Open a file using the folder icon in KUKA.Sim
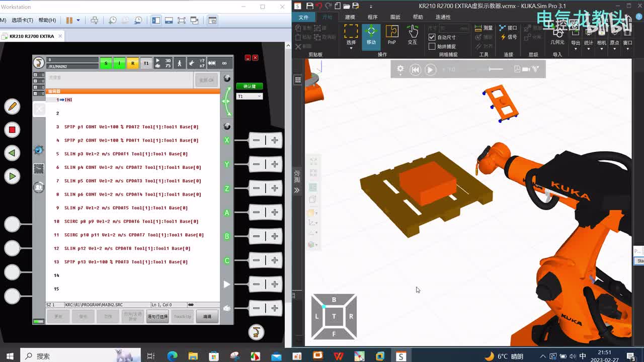 click(347, 6)
